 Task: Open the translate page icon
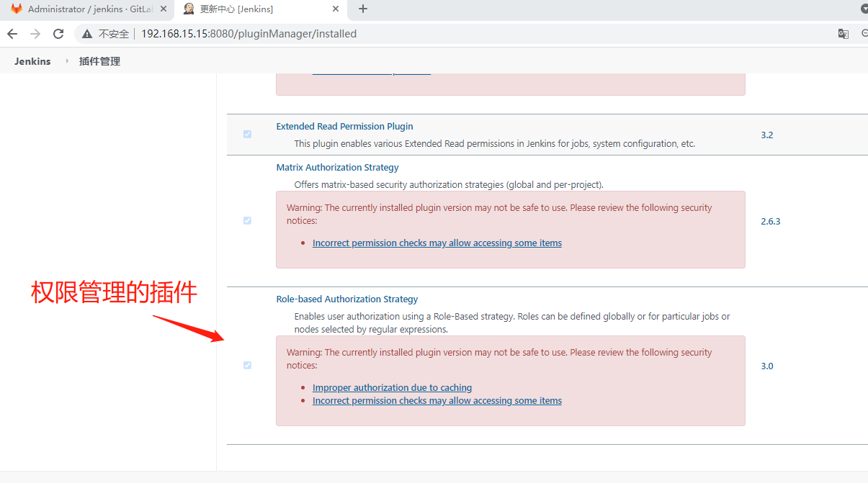pyautogui.click(x=843, y=34)
